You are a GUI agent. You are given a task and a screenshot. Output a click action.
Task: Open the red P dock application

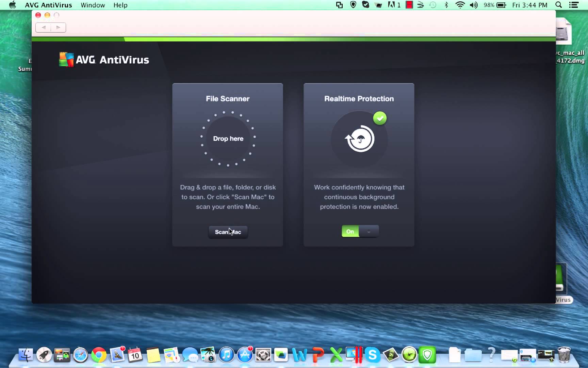[318, 355]
